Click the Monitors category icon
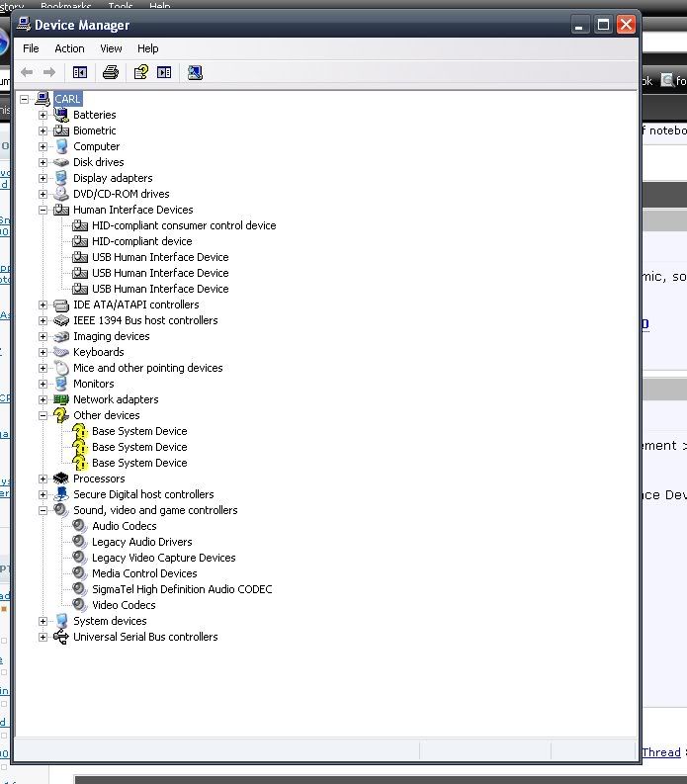This screenshot has width=687, height=784. (61, 384)
